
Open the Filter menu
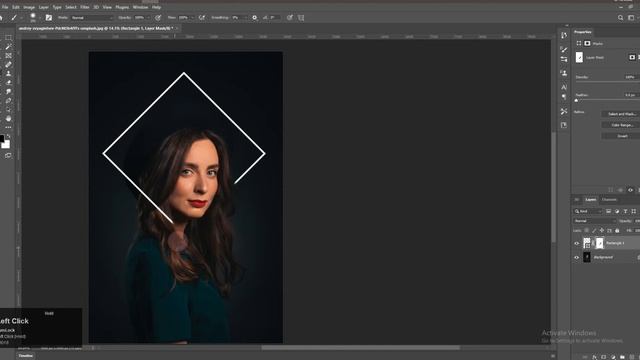pyautogui.click(x=84, y=7)
